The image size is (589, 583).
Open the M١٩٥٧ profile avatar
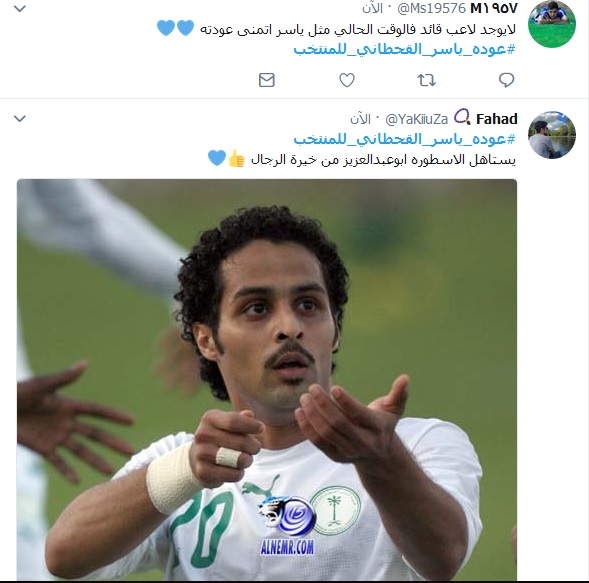pyautogui.click(x=552, y=24)
